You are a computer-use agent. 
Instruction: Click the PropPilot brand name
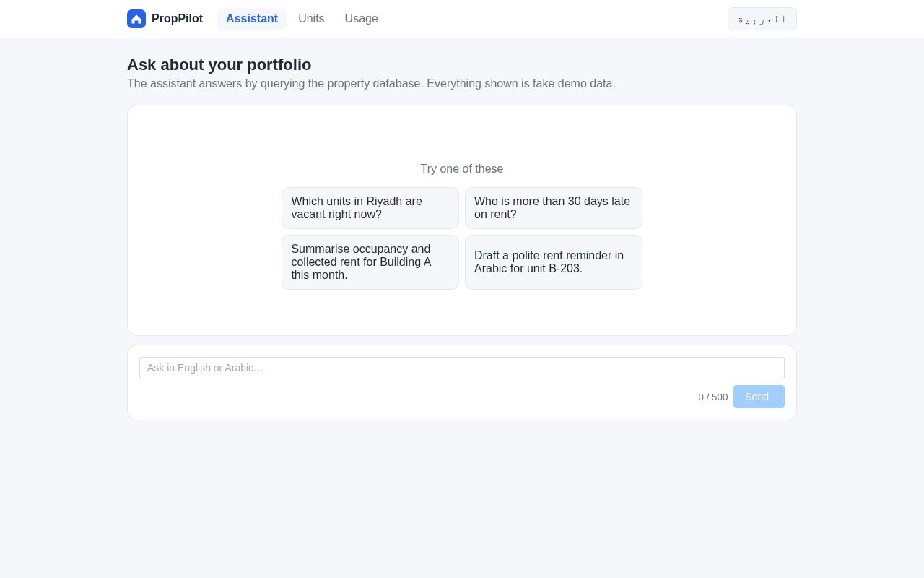pos(177,19)
